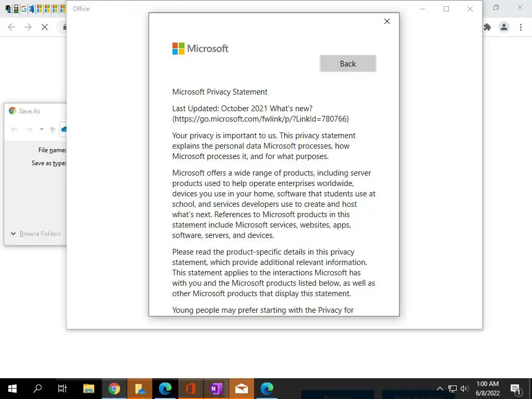The width and height of the screenshot is (532, 399).
Task: Open Task View from taskbar
Action: [x=62, y=389]
